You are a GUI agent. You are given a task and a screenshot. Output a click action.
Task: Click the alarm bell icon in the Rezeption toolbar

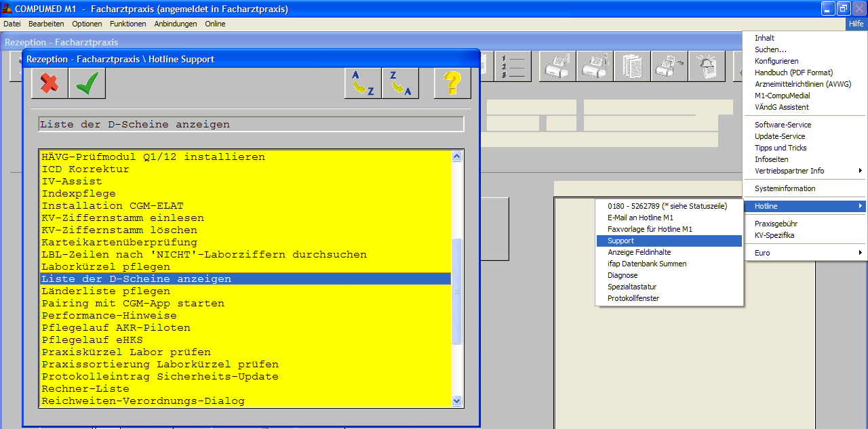point(707,66)
